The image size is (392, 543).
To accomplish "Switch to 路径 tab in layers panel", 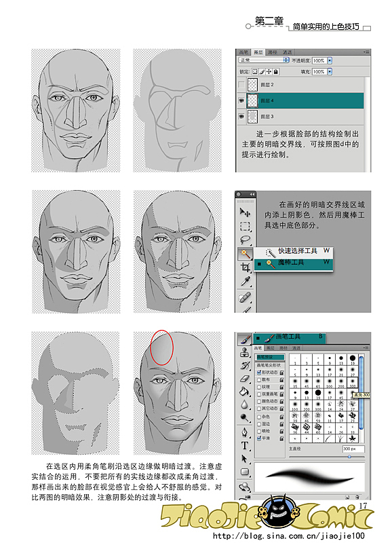I will (273, 52).
